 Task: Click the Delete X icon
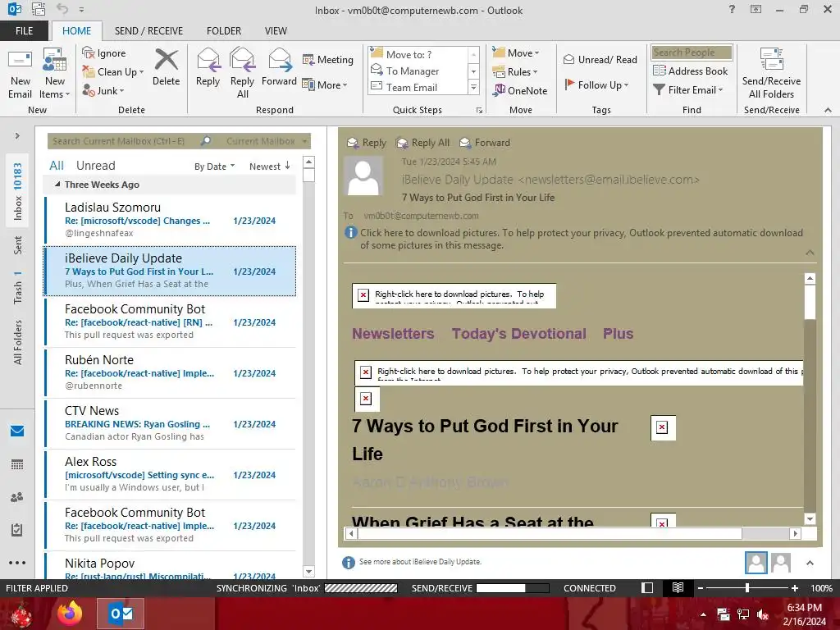(x=166, y=59)
